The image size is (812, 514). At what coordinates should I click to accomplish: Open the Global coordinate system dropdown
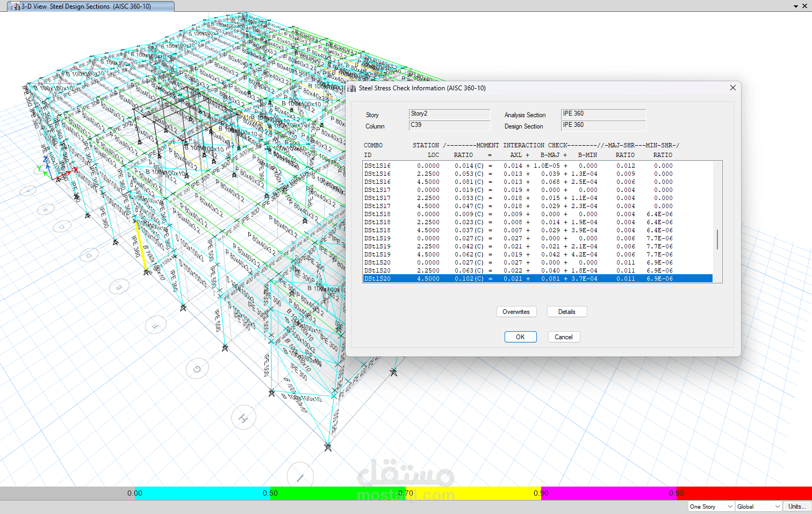click(758, 506)
